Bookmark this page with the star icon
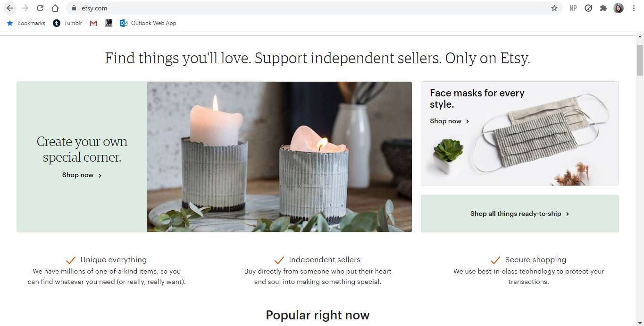This screenshot has width=644, height=326. point(554,8)
